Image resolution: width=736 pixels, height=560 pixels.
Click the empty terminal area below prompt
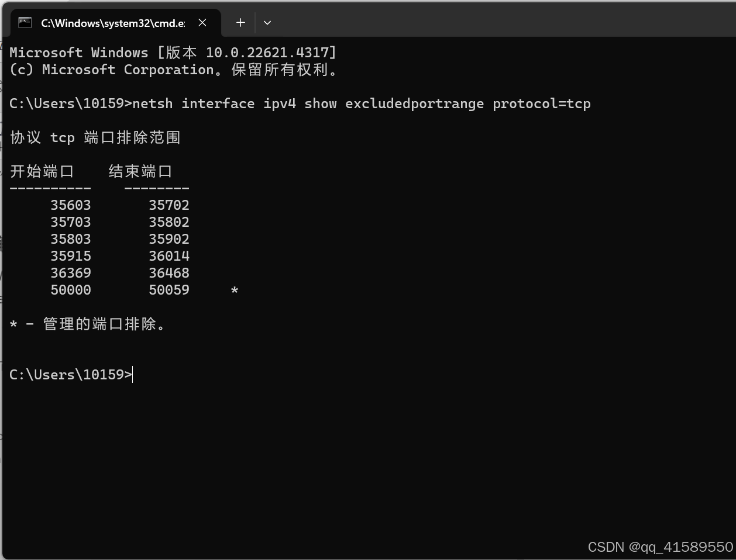coord(351,456)
